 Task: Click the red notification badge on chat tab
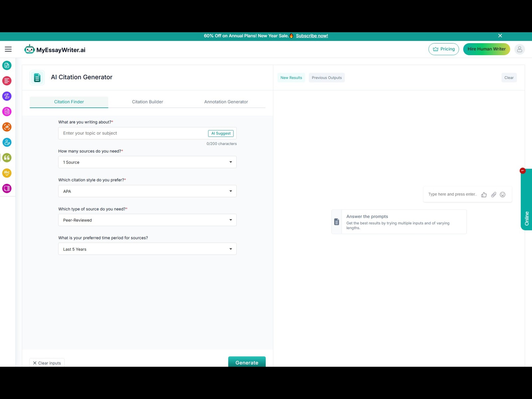522,171
